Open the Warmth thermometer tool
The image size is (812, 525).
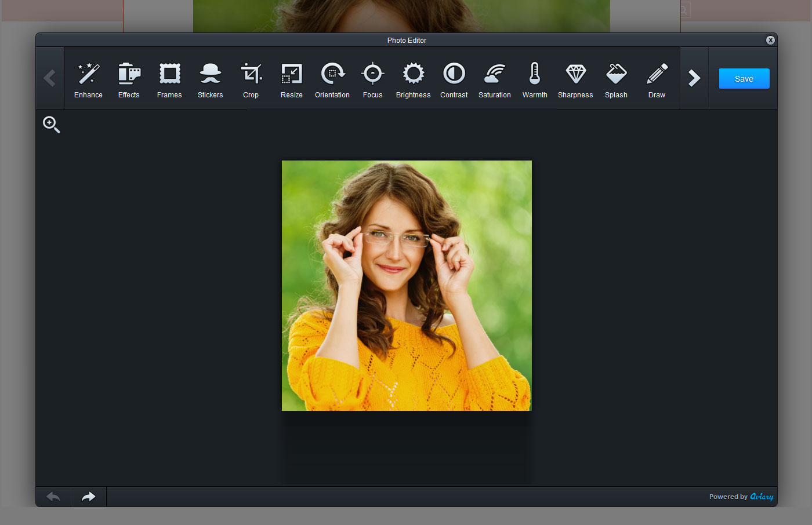pyautogui.click(x=535, y=79)
